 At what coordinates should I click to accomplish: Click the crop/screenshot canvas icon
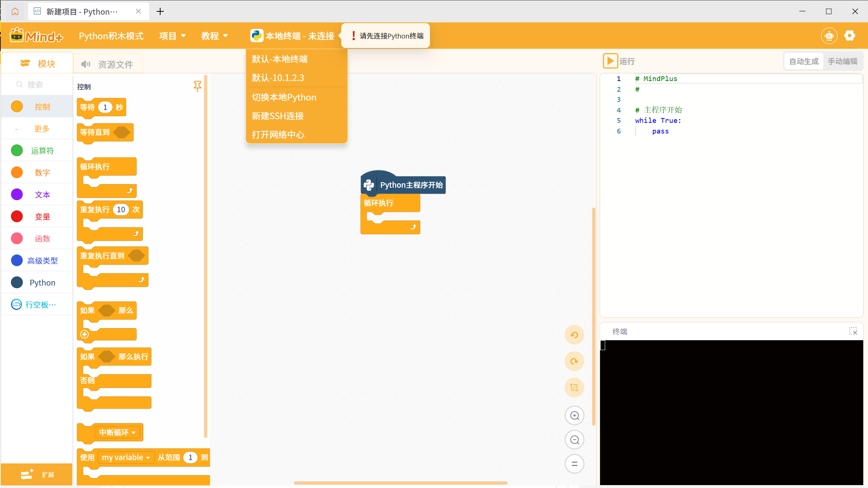(574, 388)
